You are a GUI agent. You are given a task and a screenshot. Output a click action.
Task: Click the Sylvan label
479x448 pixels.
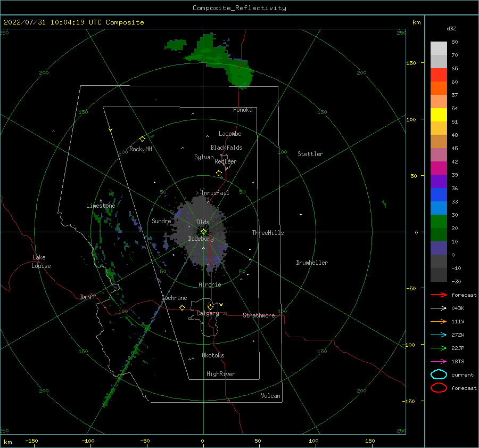tap(204, 157)
